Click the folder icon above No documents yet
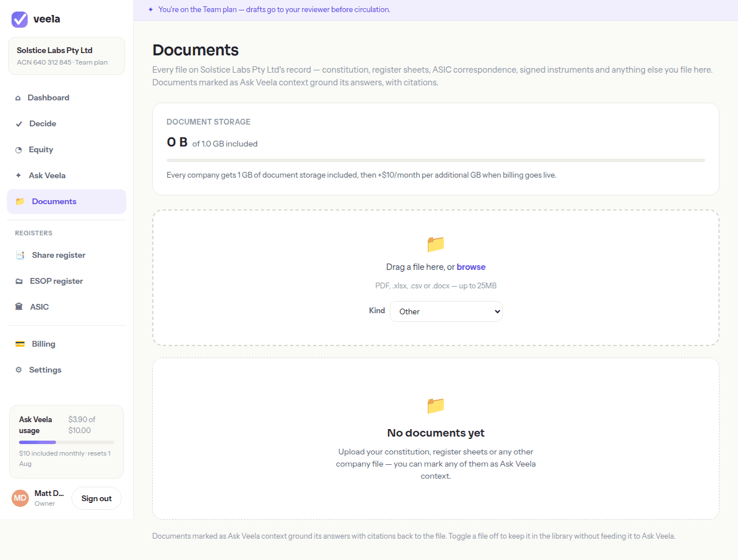The image size is (738, 560). coord(436,406)
